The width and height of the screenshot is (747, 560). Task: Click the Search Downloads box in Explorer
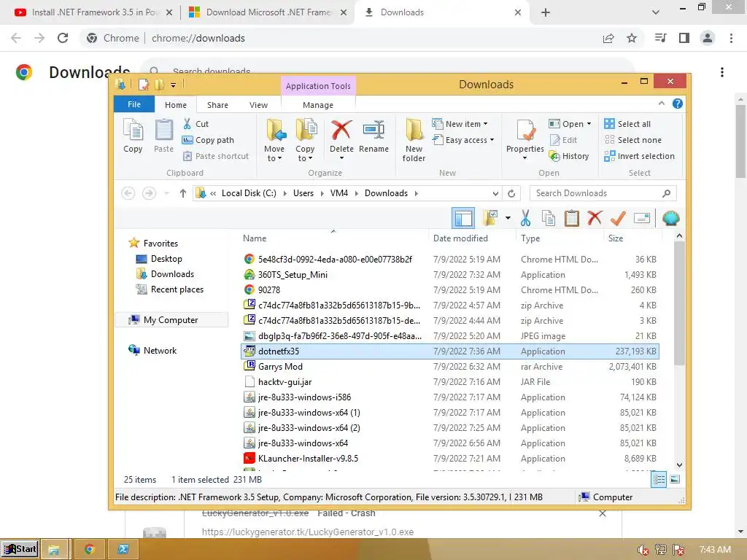pyautogui.click(x=603, y=193)
